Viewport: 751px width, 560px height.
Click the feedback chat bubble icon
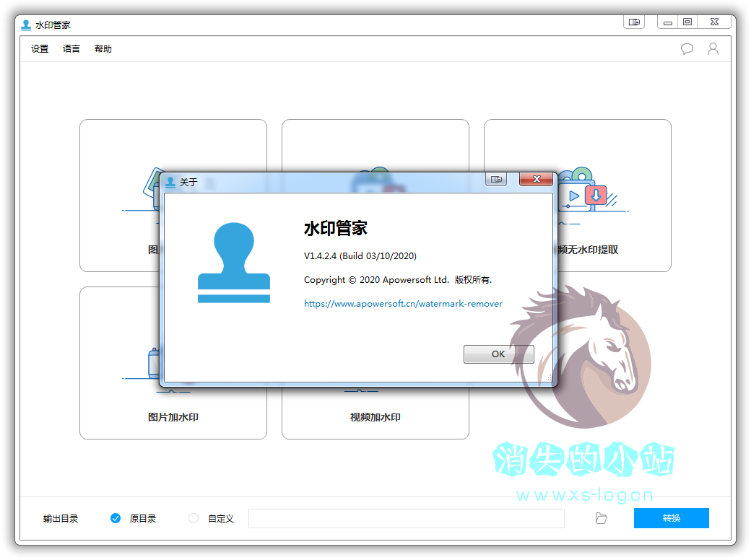pos(687,49)
